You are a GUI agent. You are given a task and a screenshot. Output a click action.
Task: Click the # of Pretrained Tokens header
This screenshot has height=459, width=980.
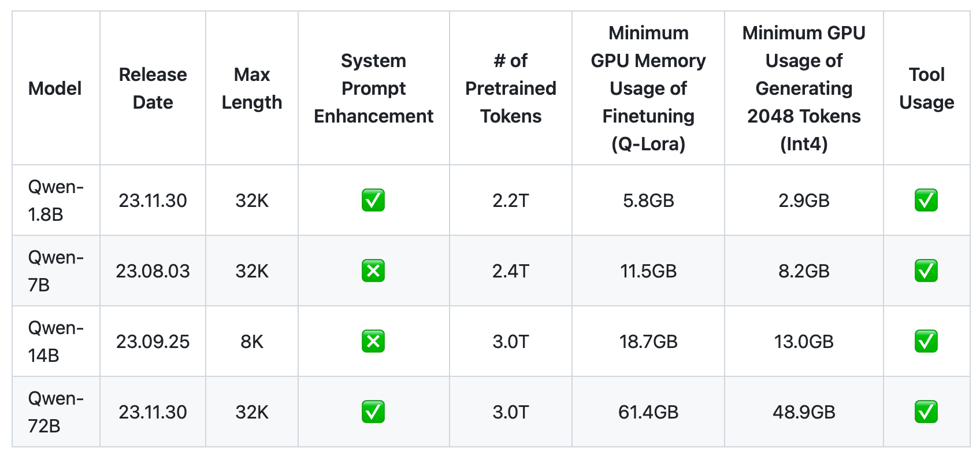point(511,88)
